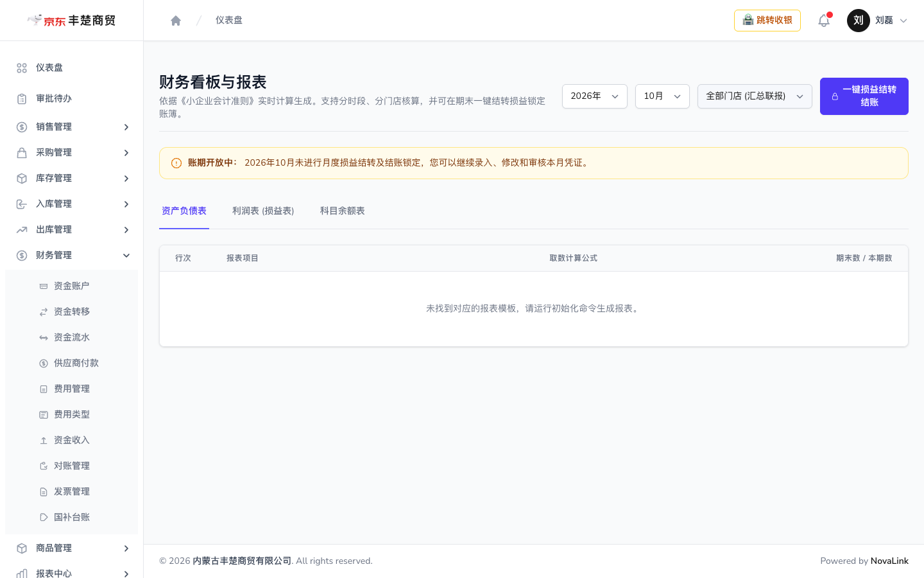Click the 审批待办 clipboard icon
Viewport: 924px width, 578px height.
point(22,99)
